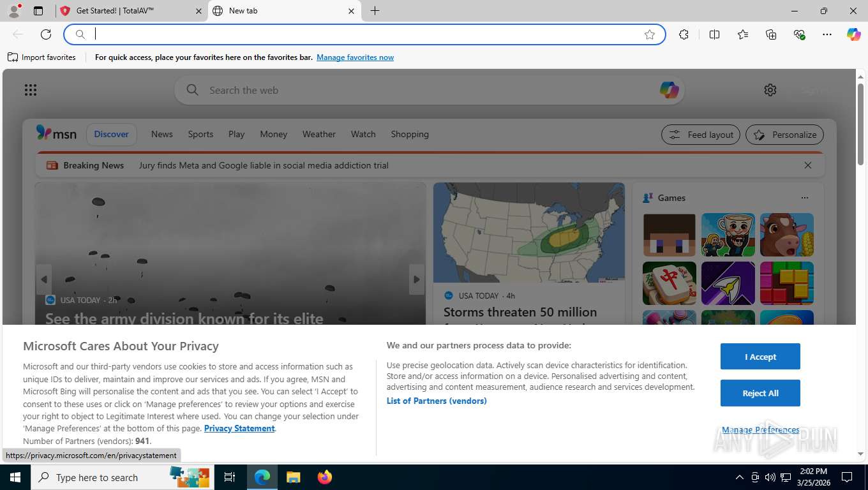The image size is (868, 490).
Task: Open Browser essentials heart icon
Action: point(799,34)
